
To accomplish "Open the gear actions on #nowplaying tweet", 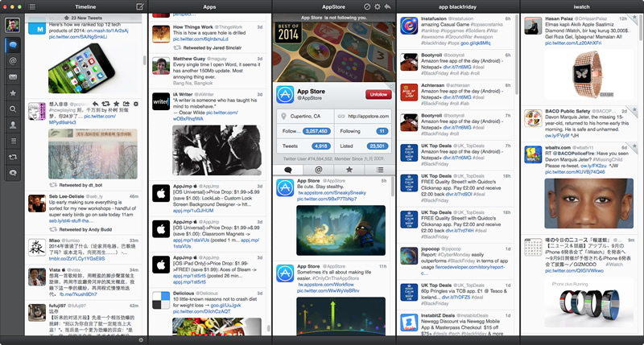I will [x=136, y=105].
